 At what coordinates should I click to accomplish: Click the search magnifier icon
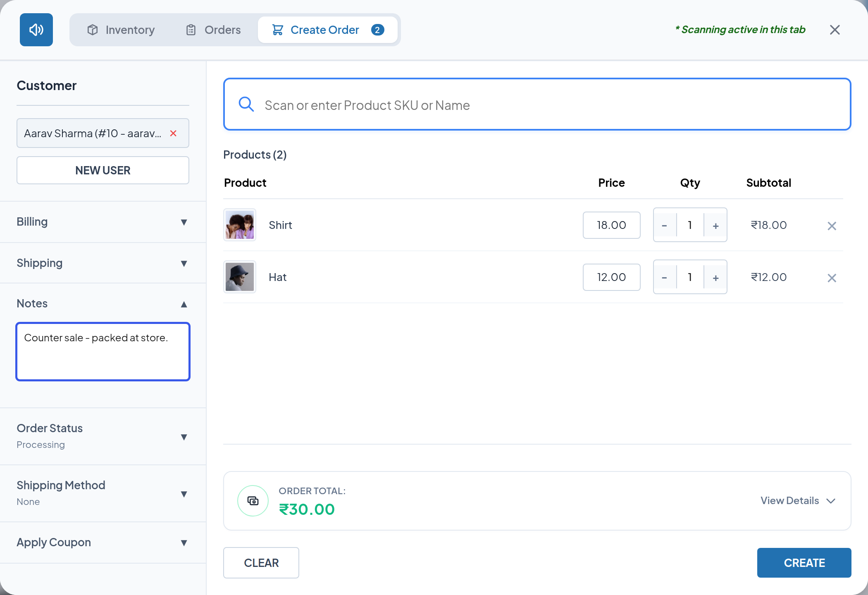point(246,104)
